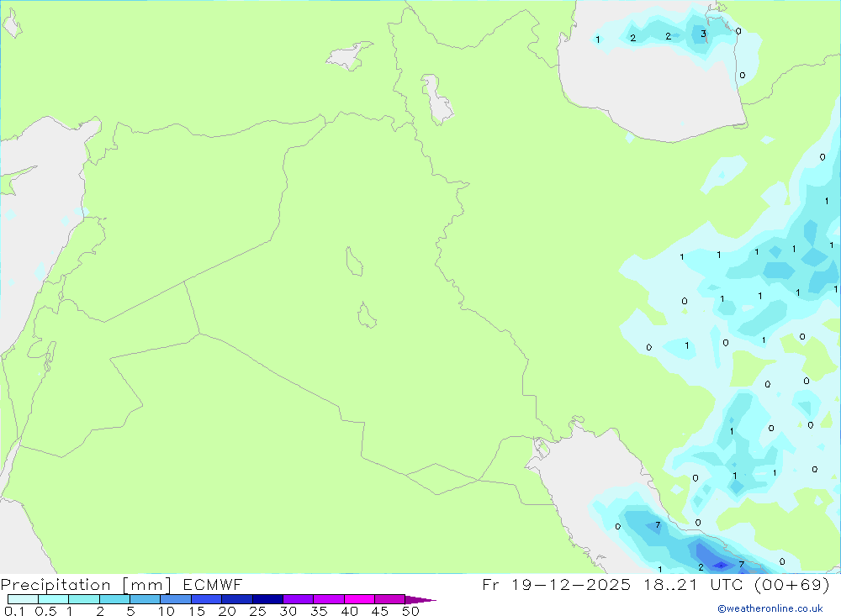Image resolution: width=841 pixels, height=616 pixels.
Task: Pick the 15–20 mm legend swatch
Action: click(x=206, y=599)
